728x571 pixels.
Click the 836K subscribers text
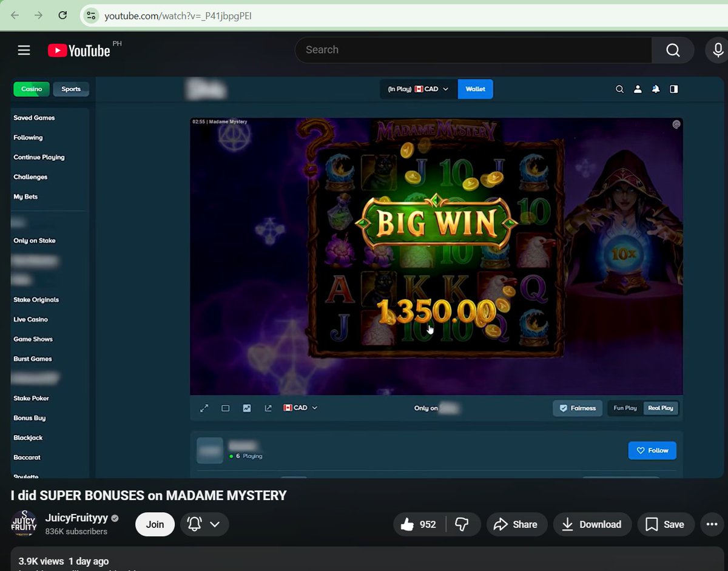pos(76,532)
